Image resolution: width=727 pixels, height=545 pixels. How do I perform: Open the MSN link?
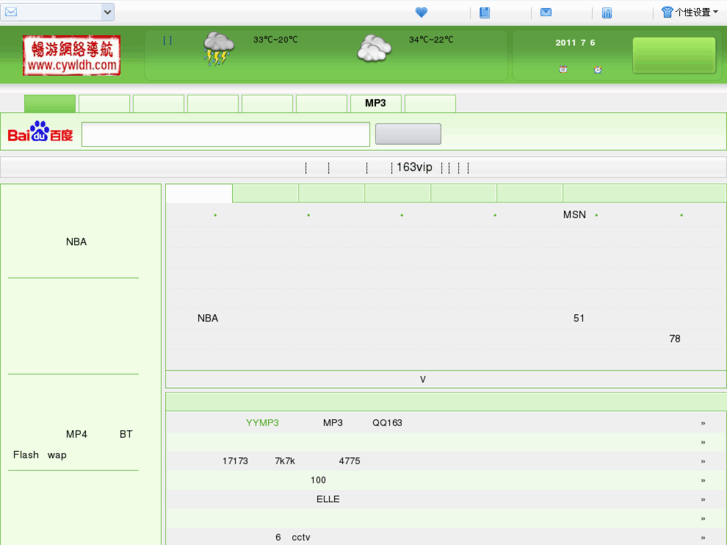coord(574,215)
